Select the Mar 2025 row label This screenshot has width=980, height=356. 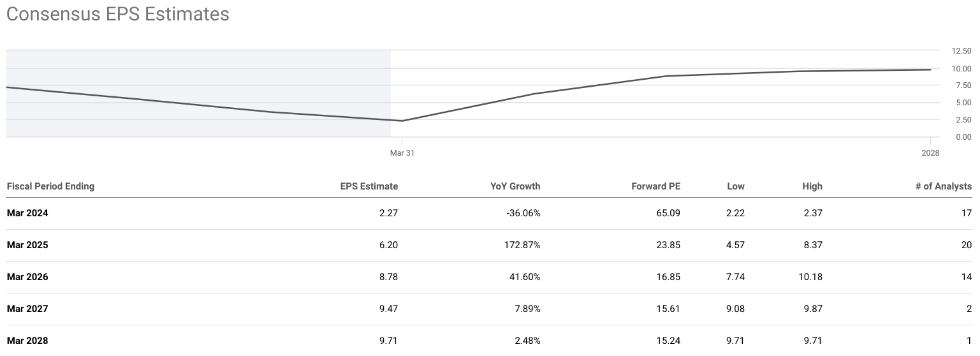pyautogui.click(x=27, y=245)
